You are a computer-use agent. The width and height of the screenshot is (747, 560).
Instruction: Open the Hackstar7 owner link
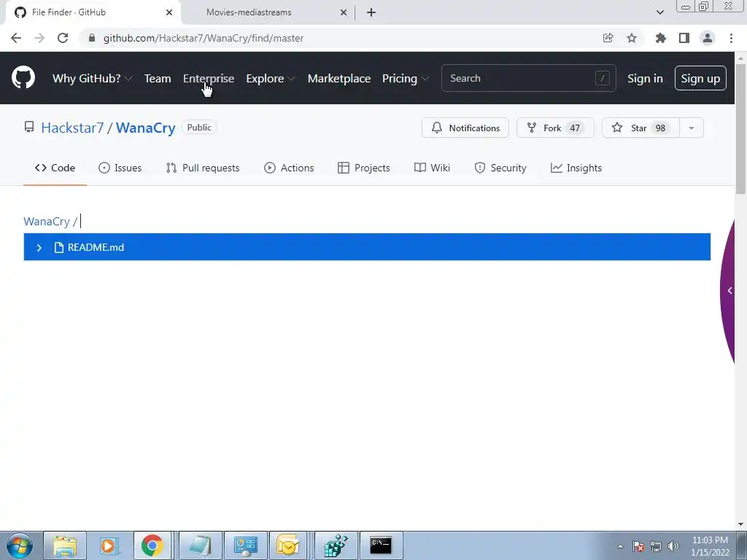tap(72, 128)
